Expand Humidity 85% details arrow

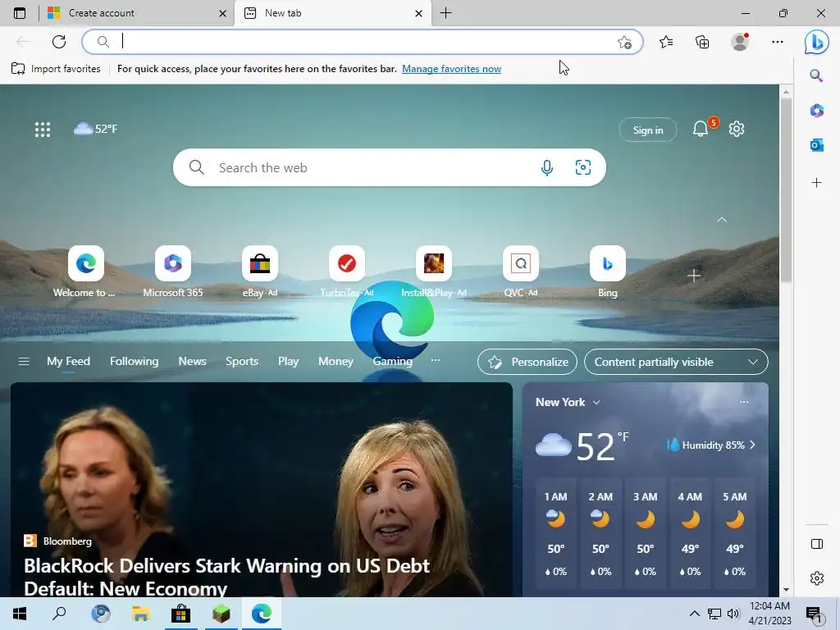click(753, 445)
